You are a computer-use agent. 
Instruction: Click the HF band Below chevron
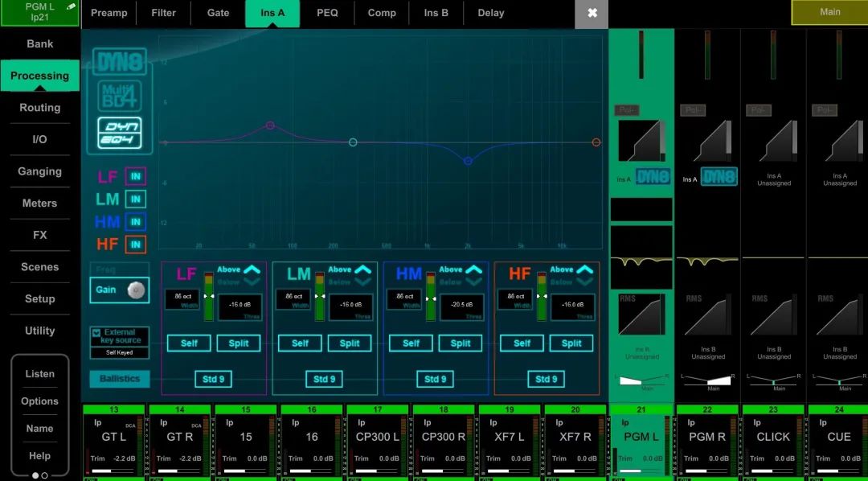[x=585, y=282]
